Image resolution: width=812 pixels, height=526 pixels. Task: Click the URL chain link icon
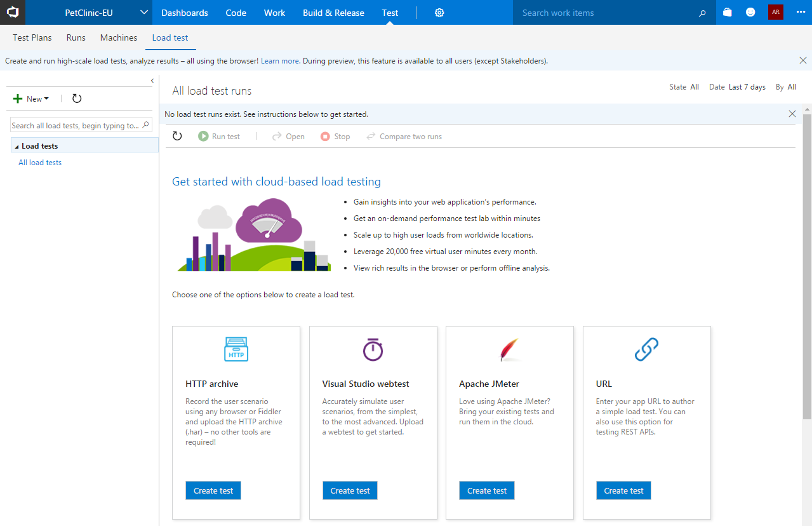pyautogui.click(x=646, y=349)
